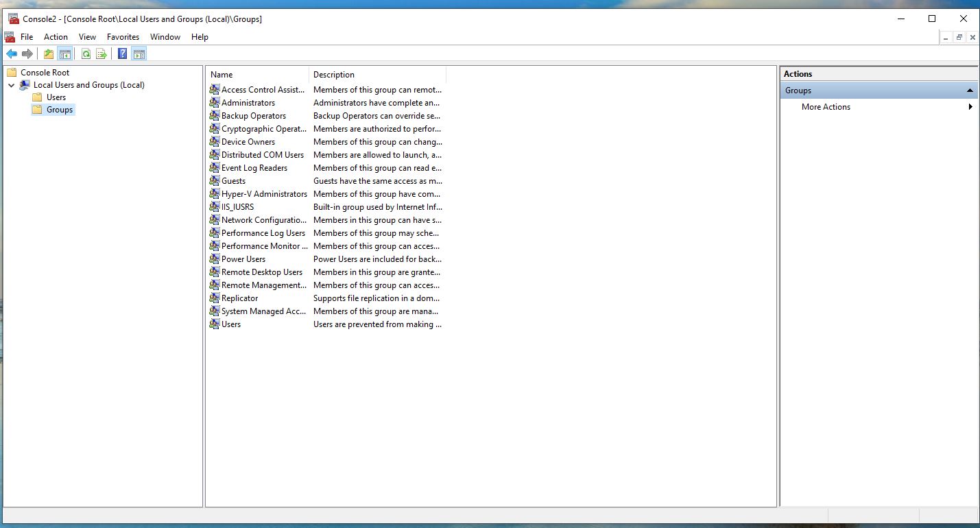
Task: Select the Console Root node
Action: (45, 72)
